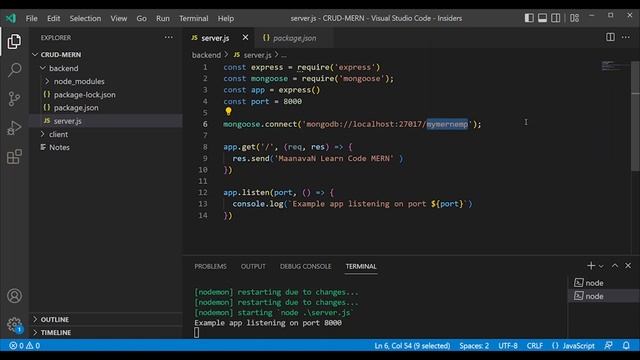
Task: Click the lightbulb code action icon
Action: [228, 111]
